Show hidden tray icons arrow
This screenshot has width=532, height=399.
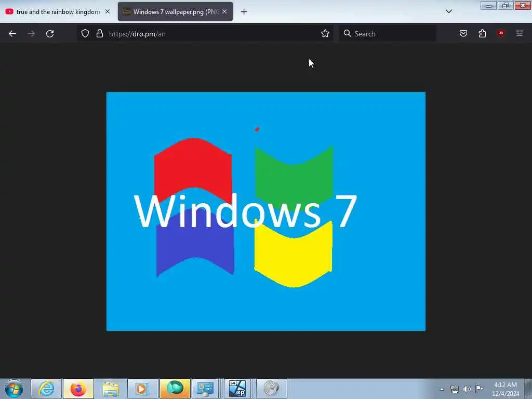(442, 389)
